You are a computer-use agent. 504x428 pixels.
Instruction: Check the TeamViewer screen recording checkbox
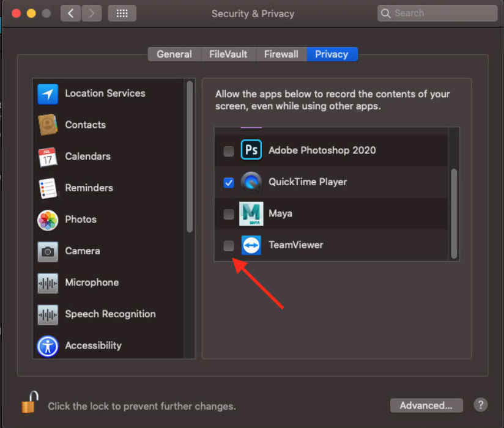click(229, 246)
